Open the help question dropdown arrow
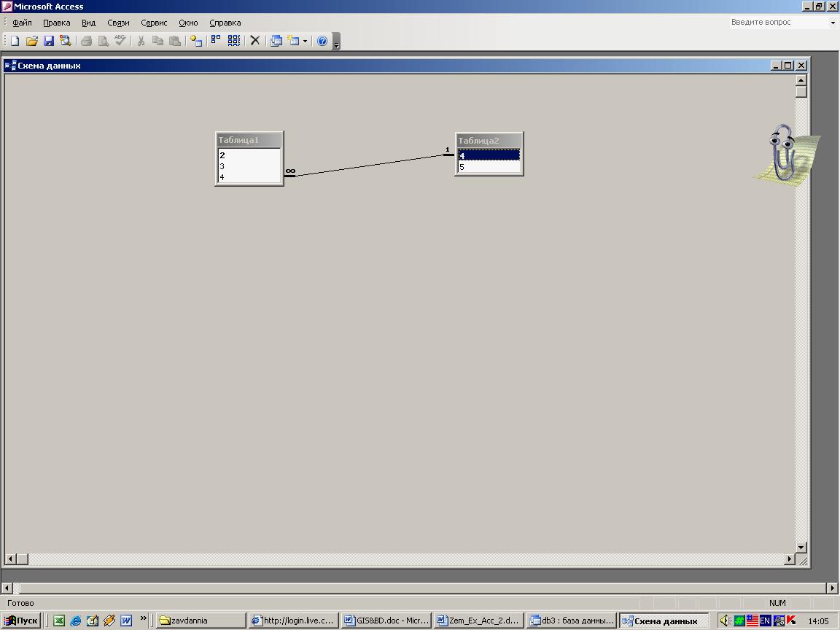 [833, 23]
